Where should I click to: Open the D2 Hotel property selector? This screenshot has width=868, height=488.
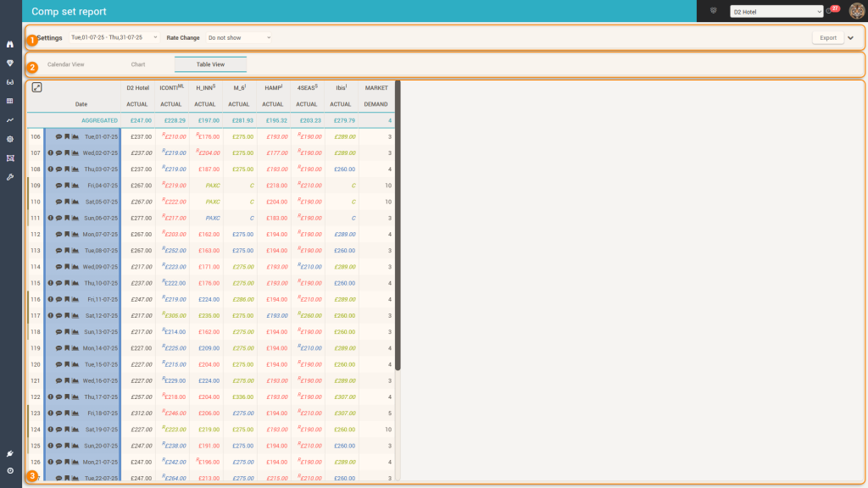[776, 12]
